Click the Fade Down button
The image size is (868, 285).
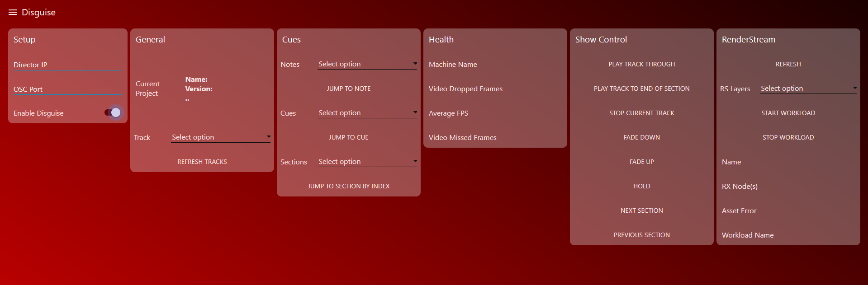(642, 137)
